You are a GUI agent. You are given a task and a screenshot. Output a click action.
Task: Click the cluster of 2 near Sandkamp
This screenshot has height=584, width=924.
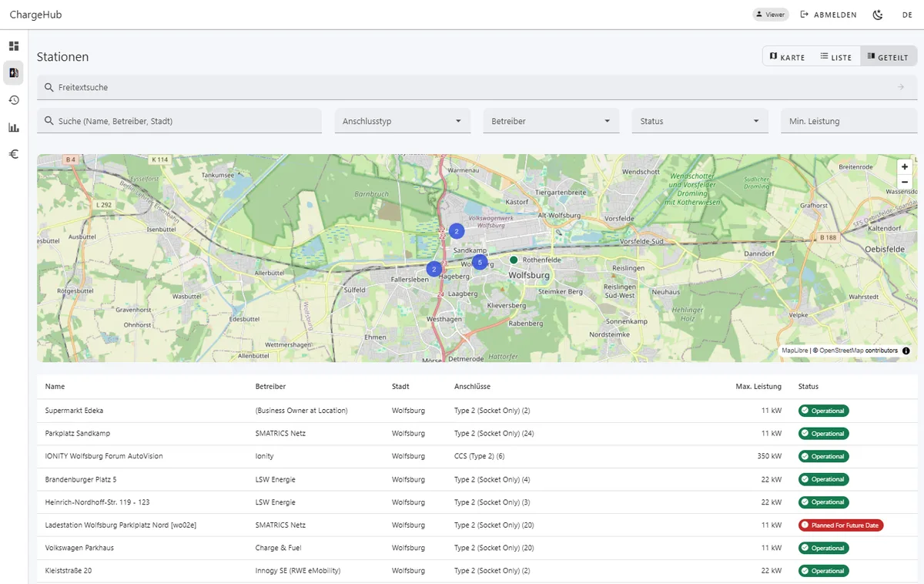click(x=457, y=231)
